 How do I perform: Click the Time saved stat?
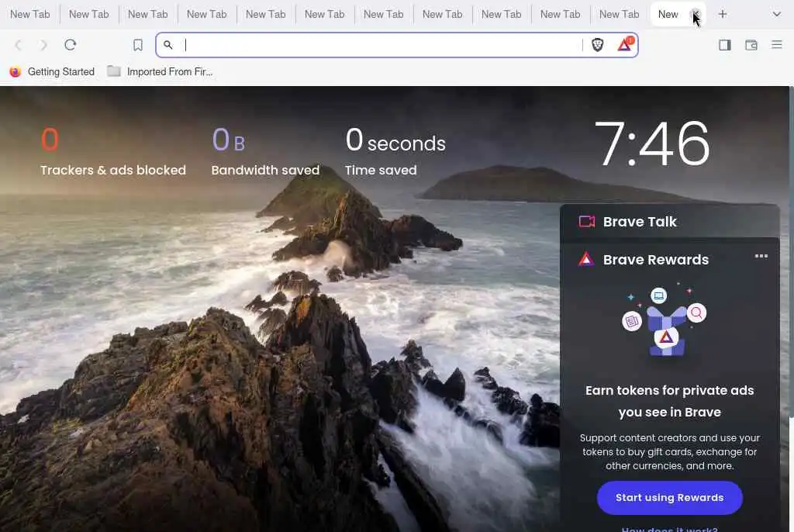pos(395,151)
